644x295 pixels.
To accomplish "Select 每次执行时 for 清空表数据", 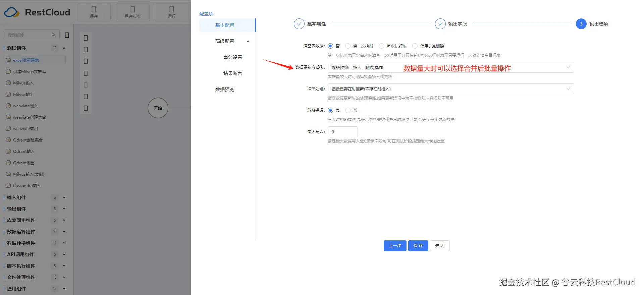I will (x=381, y=46).
